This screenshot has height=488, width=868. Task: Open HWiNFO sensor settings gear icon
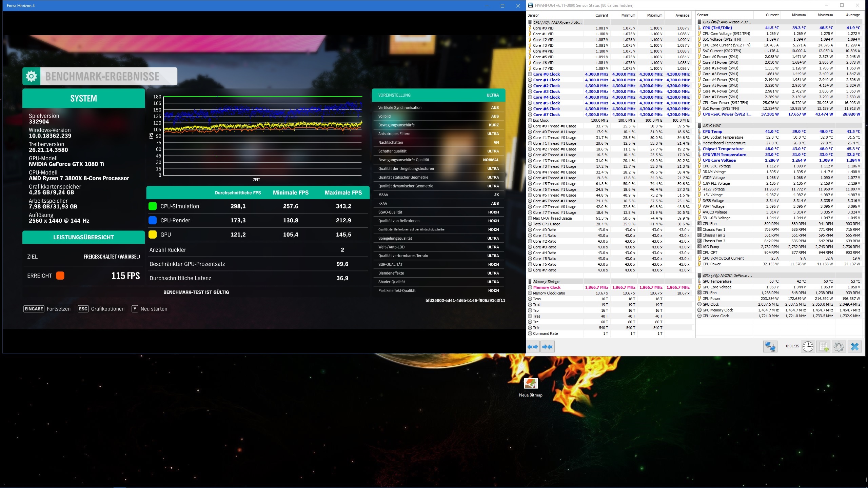(839, 347)
